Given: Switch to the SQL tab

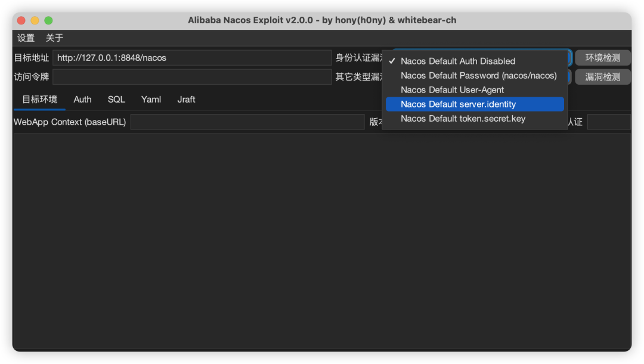Looking at the screenshot, I should (116, 100).
